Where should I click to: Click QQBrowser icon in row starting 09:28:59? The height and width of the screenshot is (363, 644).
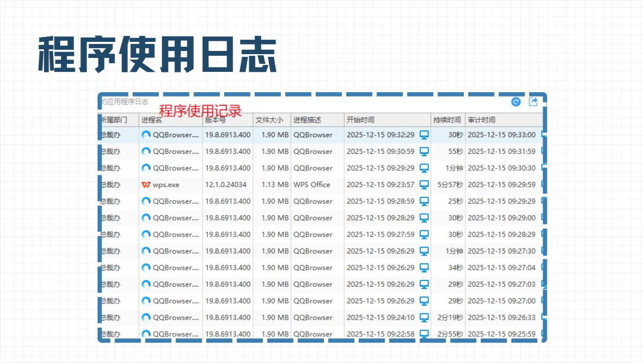point(146,201)
